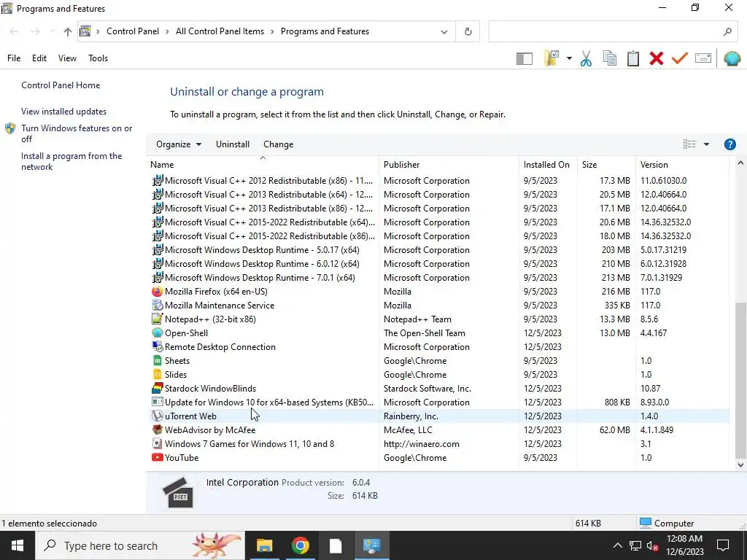The height and width of the screenshot is (560, 747).
Task: Select WebAdvisor by McAfee icon
Action: pos(158,429)
